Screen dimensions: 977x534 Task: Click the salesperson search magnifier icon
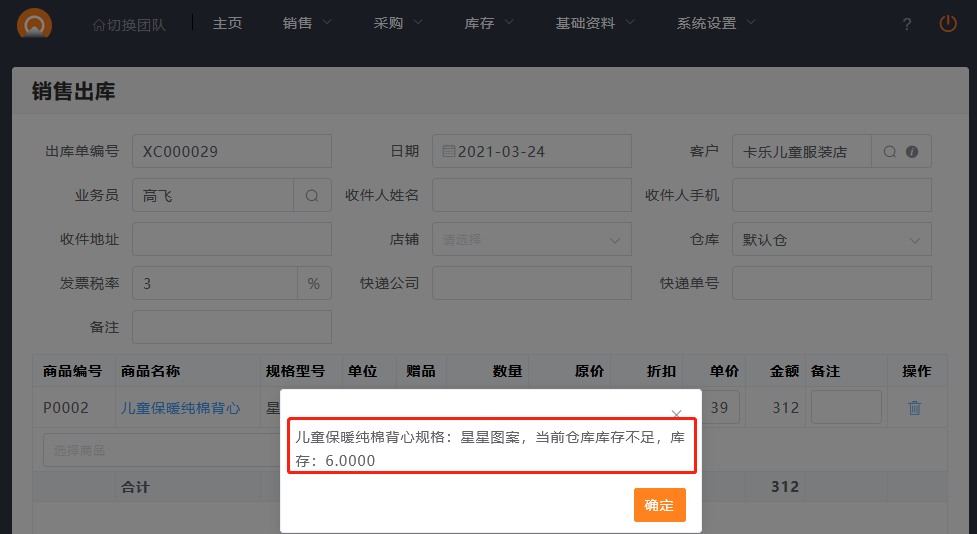click(311, 196)
